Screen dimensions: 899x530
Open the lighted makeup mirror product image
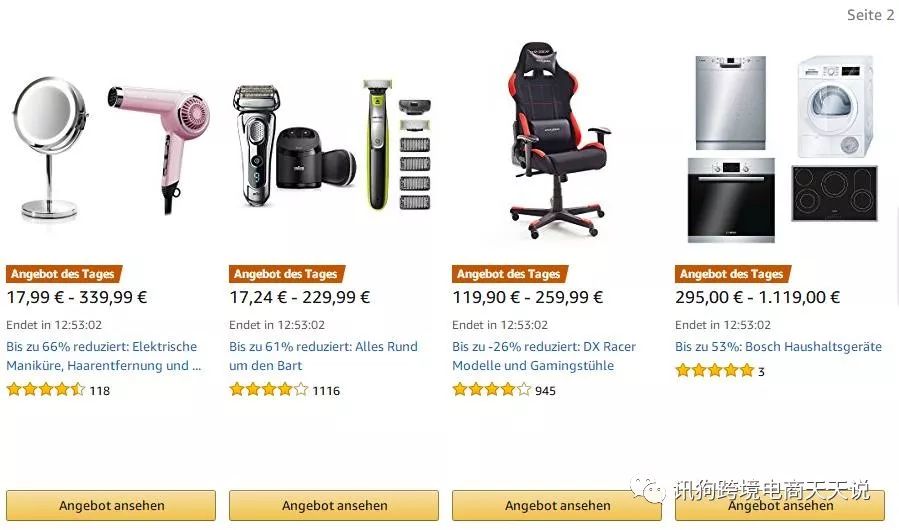click(x=50, y=148)
